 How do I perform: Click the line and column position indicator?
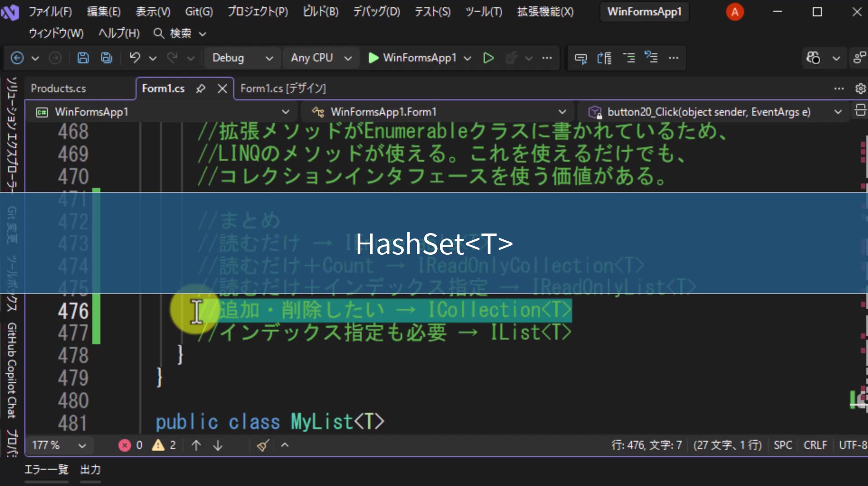click(x=646, y=445)
